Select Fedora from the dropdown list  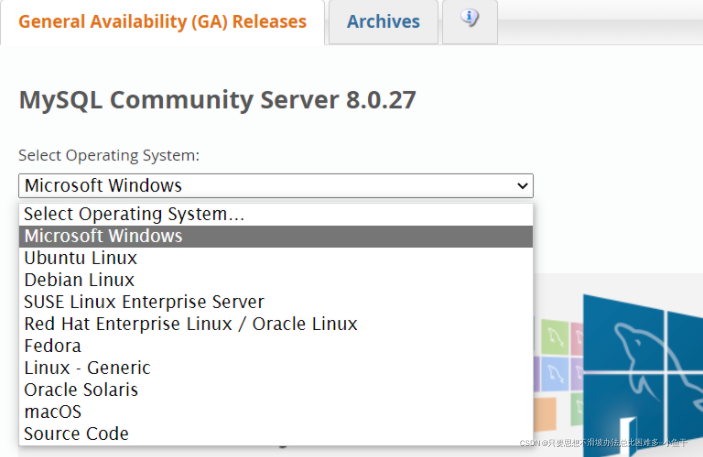276,346
